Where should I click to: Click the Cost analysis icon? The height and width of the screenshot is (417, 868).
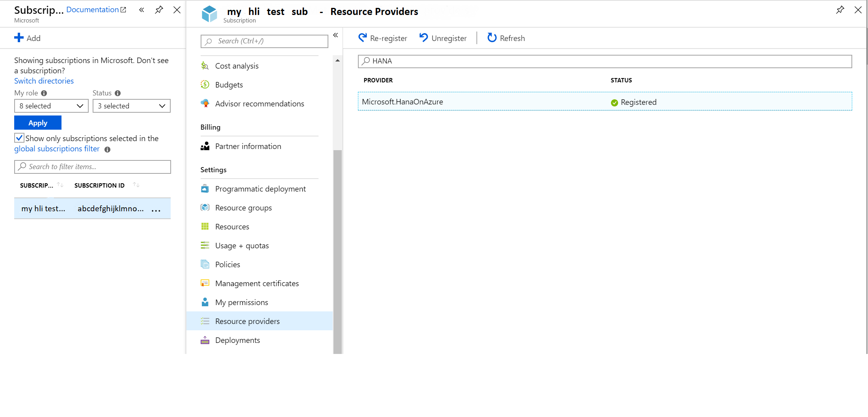[x=205, y=65]
